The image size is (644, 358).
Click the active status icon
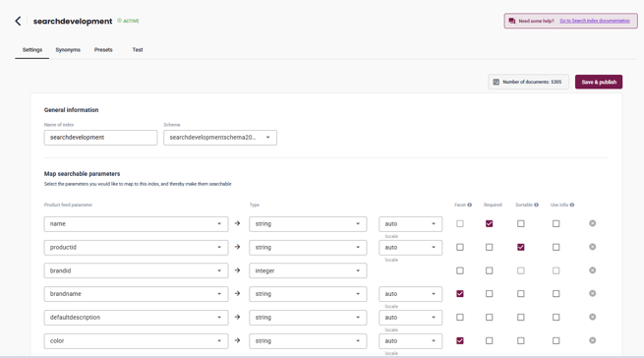coord(120,21)
